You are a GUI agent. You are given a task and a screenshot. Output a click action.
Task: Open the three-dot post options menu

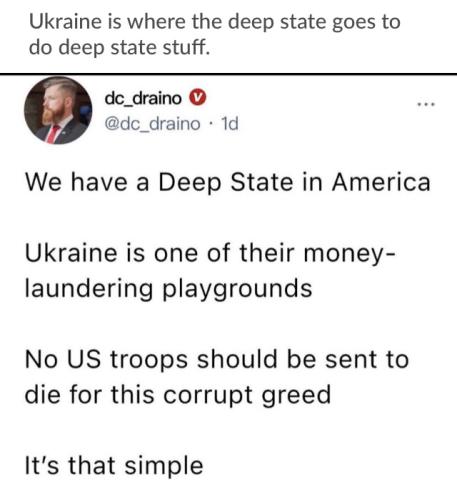click(426, 105)
